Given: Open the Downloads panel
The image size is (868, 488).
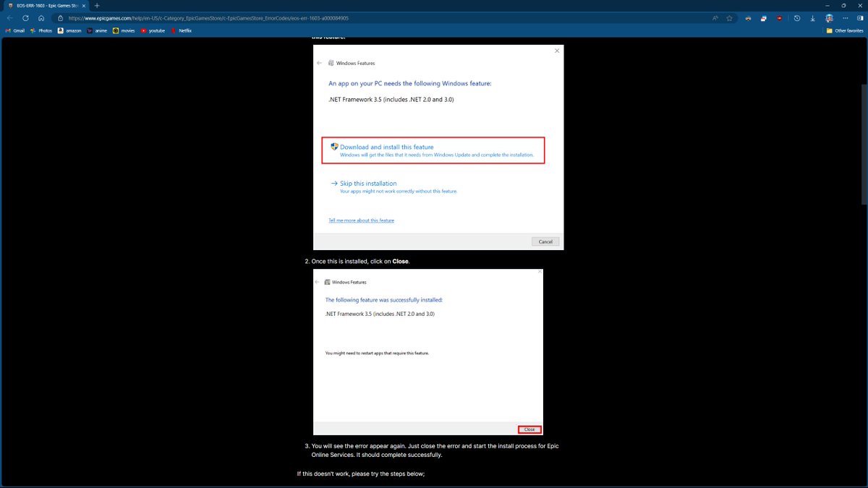Looking at the screenshot, I should (813, 18).
